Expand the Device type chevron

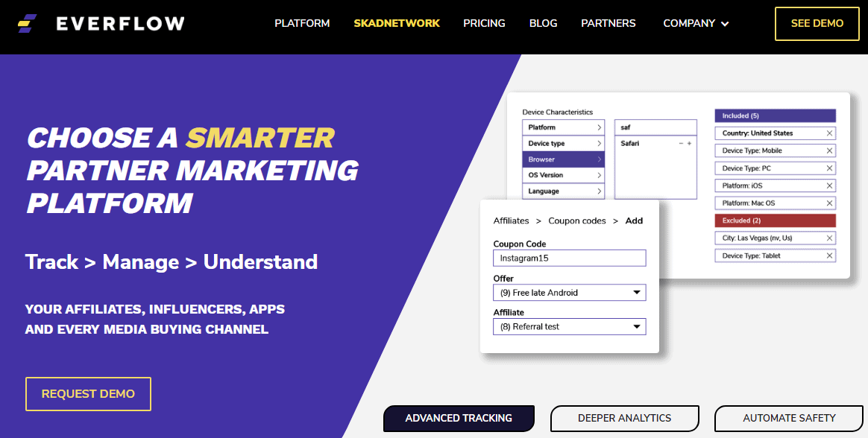pos(599,143)
